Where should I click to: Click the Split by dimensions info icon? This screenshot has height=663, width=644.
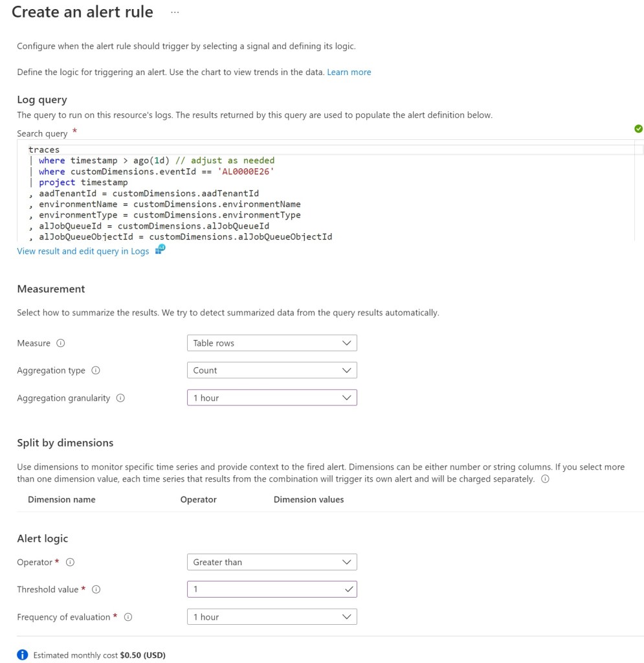(x=545, y=479)
